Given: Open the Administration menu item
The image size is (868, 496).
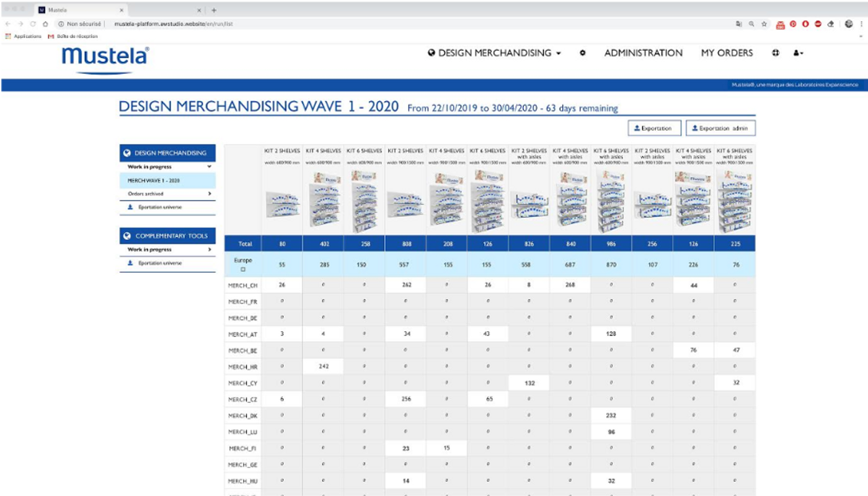Looking at the screenshot, I should tap(644, 53).
